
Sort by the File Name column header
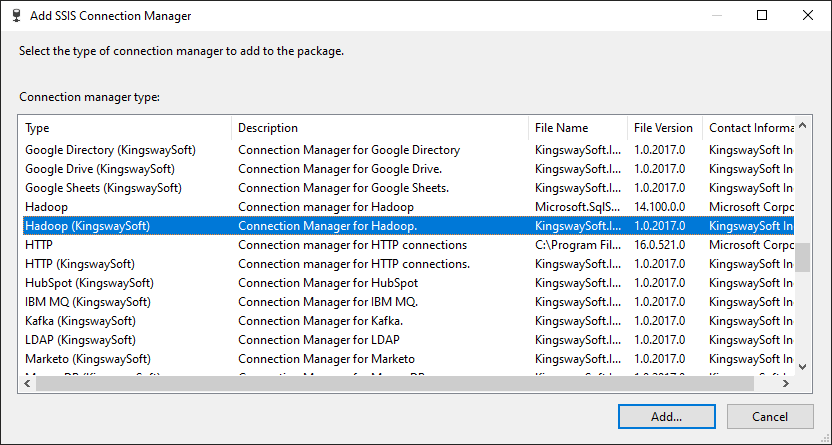click(x=578, y=128)
